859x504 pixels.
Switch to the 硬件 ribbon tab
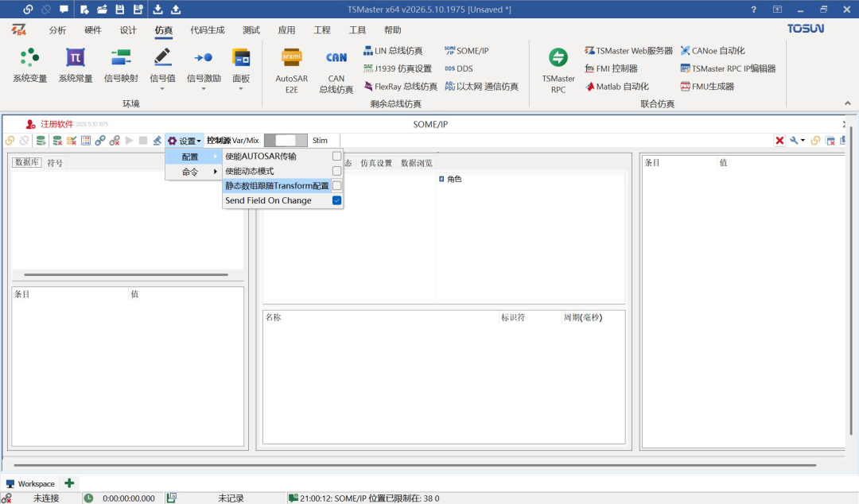tap(93, 30)
